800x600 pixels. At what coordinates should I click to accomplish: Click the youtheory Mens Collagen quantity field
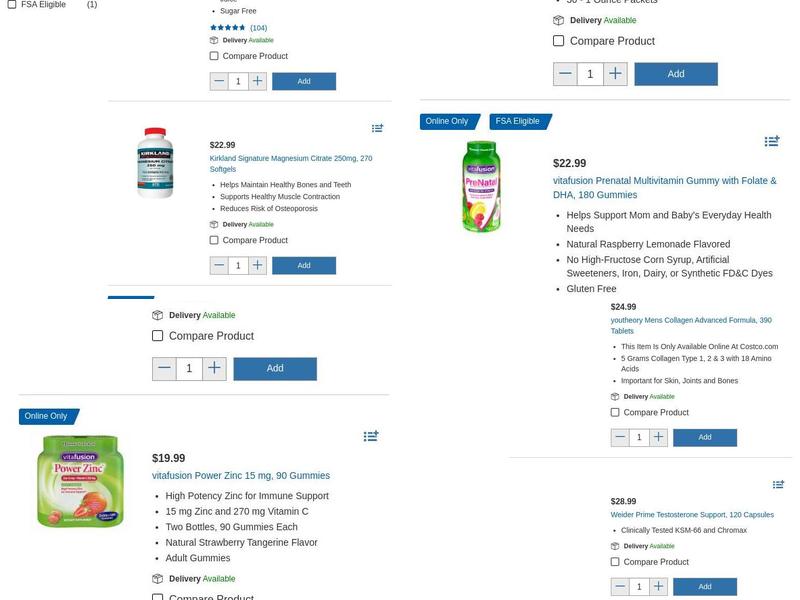click(639, 437)
